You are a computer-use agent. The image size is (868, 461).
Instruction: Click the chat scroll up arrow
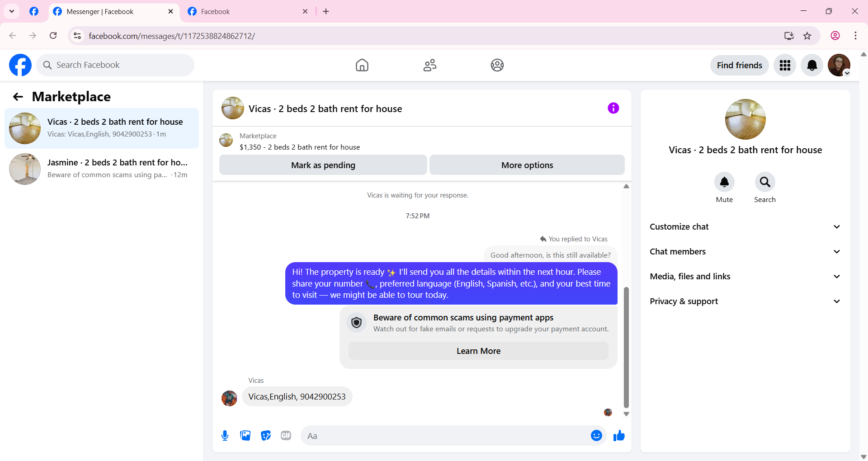coord(626,186)
